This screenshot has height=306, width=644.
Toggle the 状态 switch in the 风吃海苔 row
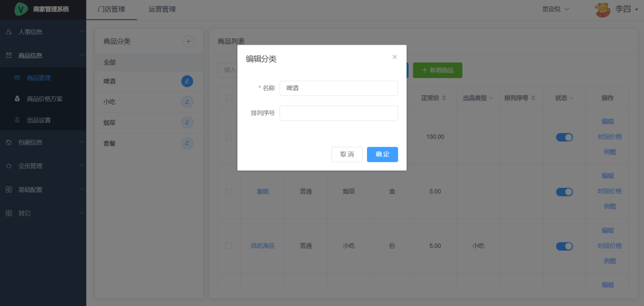click(x=564, y=246)
